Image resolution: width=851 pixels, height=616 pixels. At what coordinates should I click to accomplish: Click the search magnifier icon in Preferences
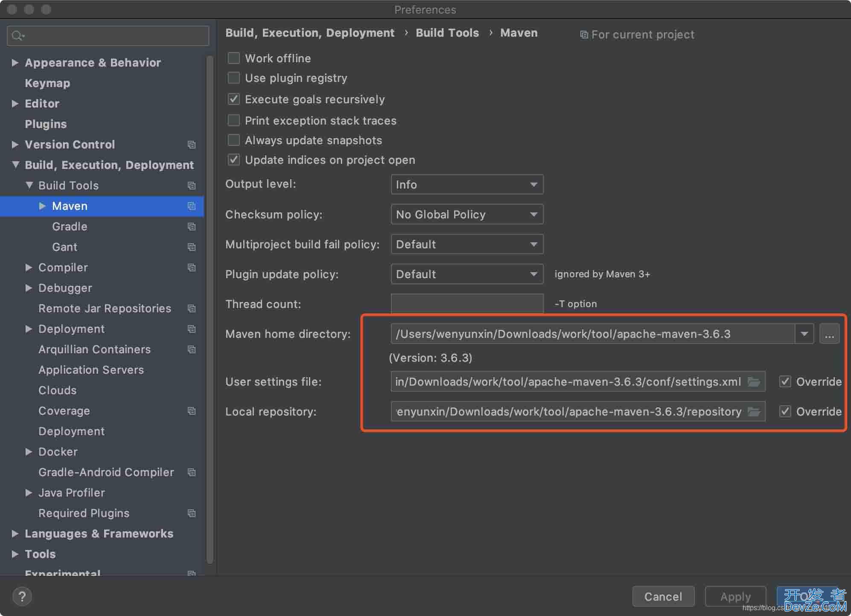[x=18, y=35]
